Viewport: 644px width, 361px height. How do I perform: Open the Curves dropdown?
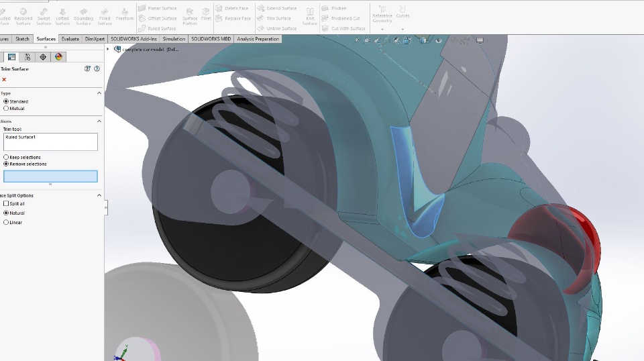(402, 29)
